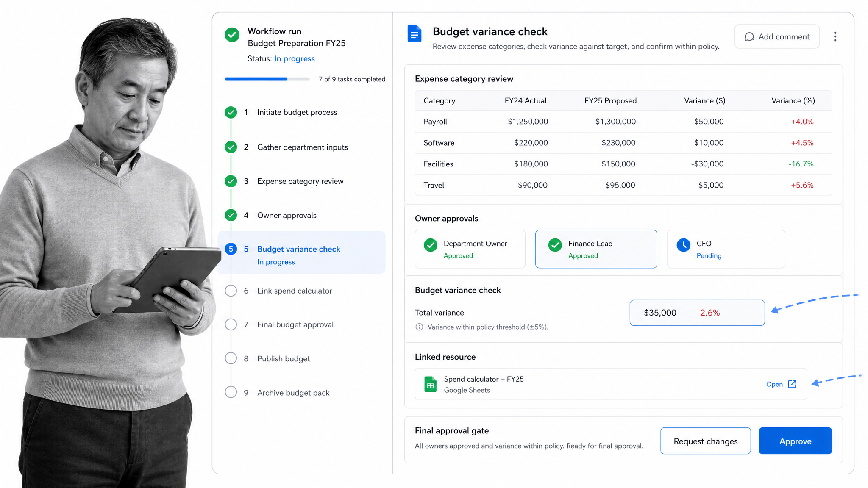
Task: Select the Publish budget step
Action: coord(284,358)
